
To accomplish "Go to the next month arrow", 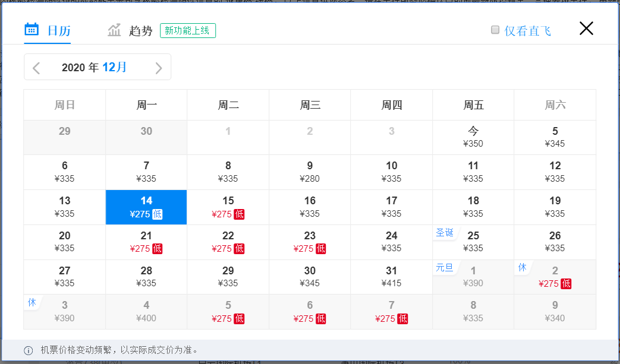I will (159, 68).
